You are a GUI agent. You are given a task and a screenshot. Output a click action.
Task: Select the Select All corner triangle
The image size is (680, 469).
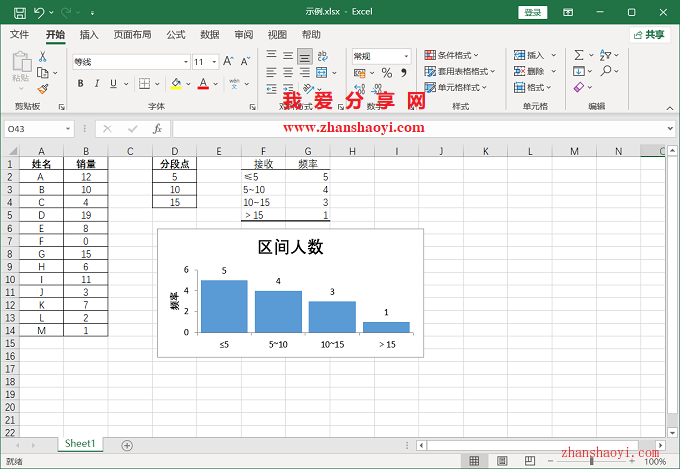[x=13, y=151]
